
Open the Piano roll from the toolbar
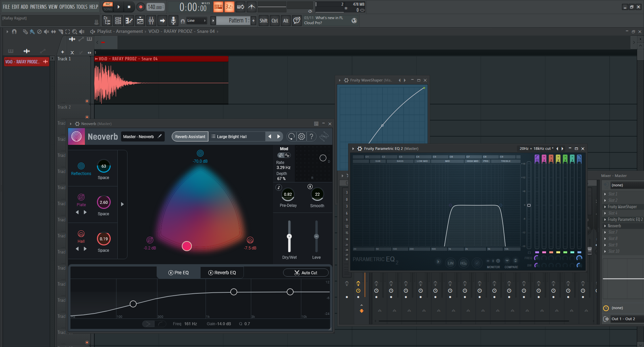coord(129,21)
